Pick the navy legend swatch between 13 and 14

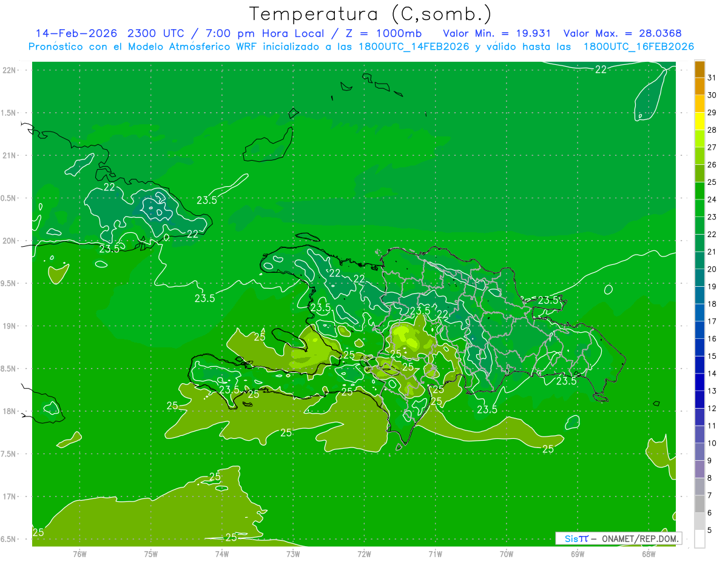pyautogui.click(x=699, y=383)
